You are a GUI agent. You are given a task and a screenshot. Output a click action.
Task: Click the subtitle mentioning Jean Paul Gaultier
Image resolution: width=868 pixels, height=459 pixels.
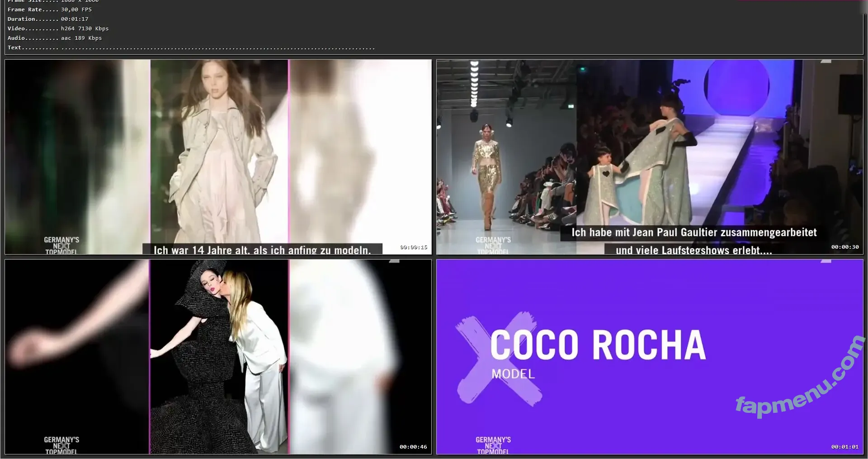694,232
